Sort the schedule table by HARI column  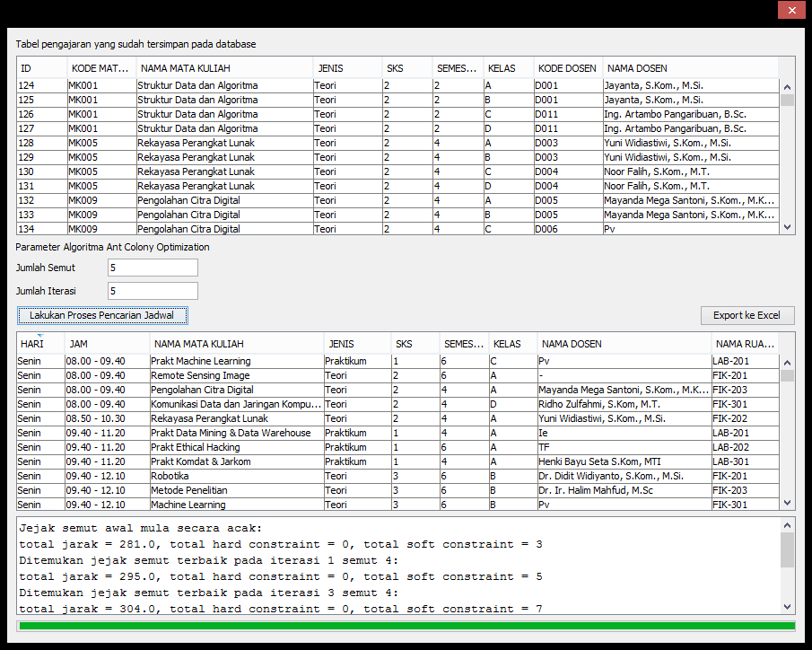click(x=39, y=344)
